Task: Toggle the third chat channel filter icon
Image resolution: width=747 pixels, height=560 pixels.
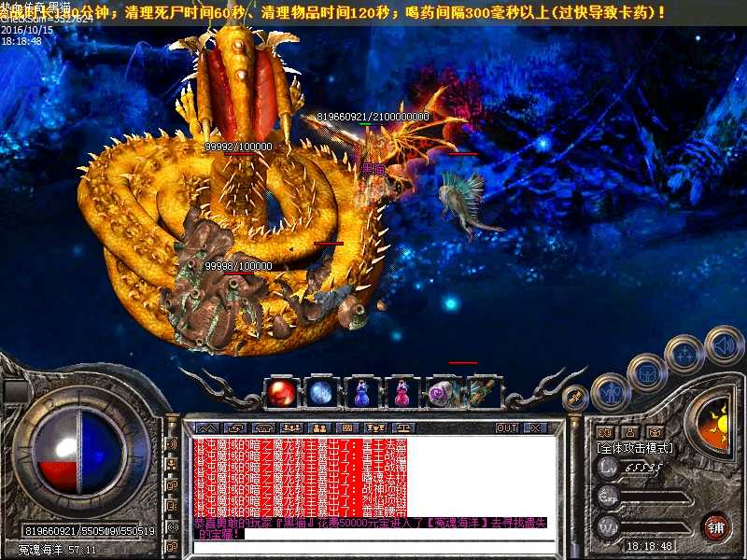Action: tap(172, 485)
